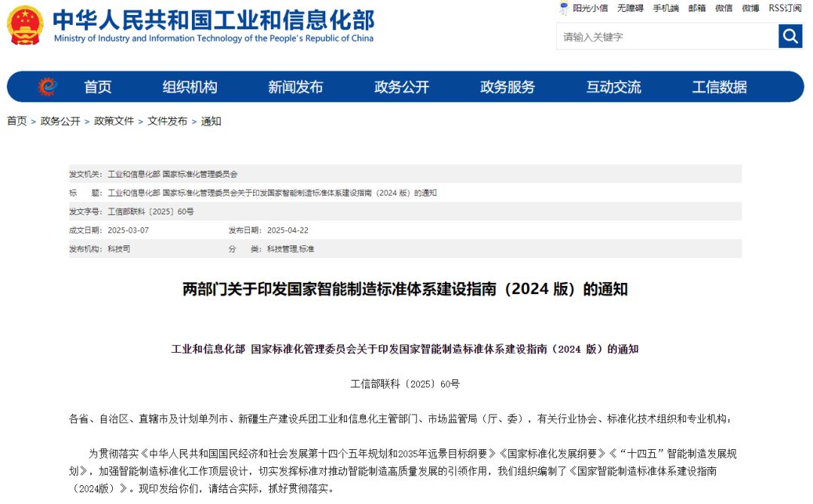The image size is (813, 504).
Task: Click the 标题 row in the info table
Action: coord(406,193)
